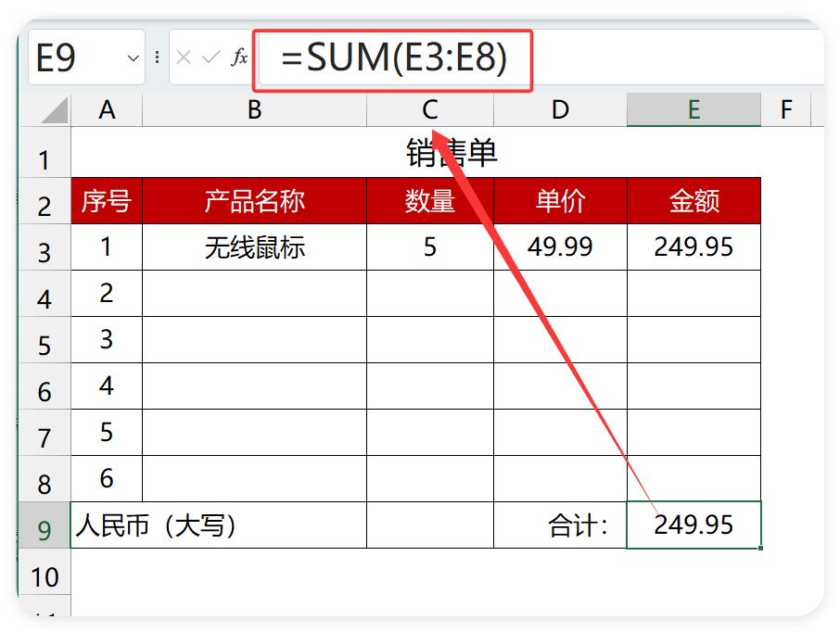Select row 6 header
Viewport: 840px width, 632px height.
point(45,386)
